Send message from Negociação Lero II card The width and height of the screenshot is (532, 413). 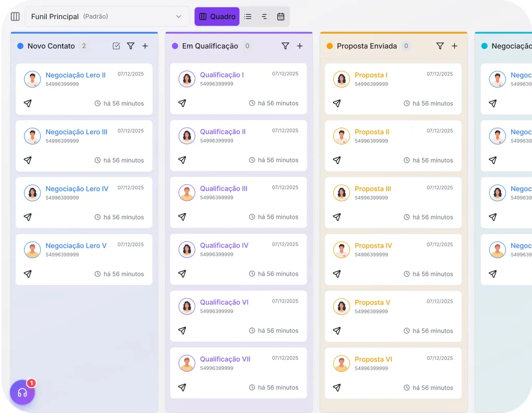click(x=28, y=103)
